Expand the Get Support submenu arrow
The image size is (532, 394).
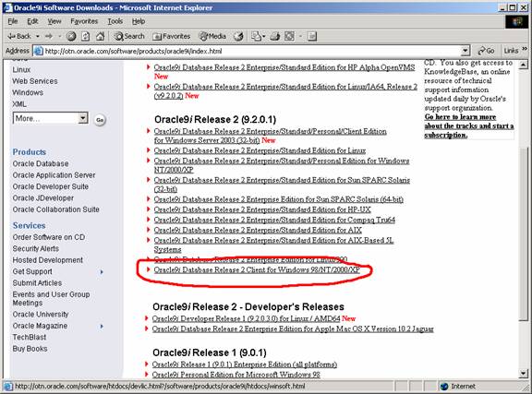[102, 271]
